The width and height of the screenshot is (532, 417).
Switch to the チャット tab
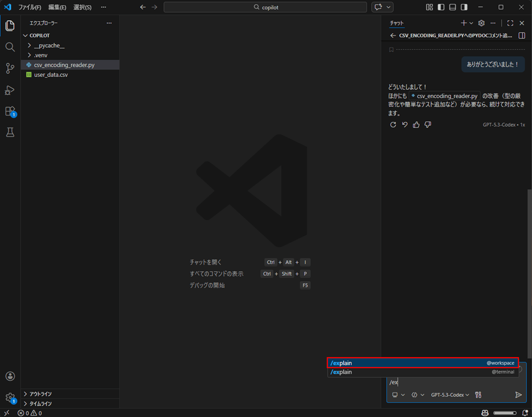[396, 23]
